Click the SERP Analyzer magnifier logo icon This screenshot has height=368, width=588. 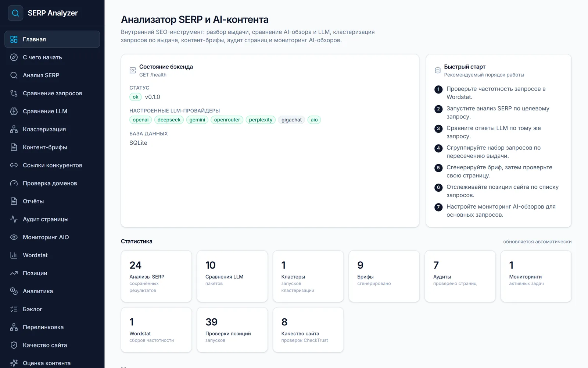tap(15, 13)
